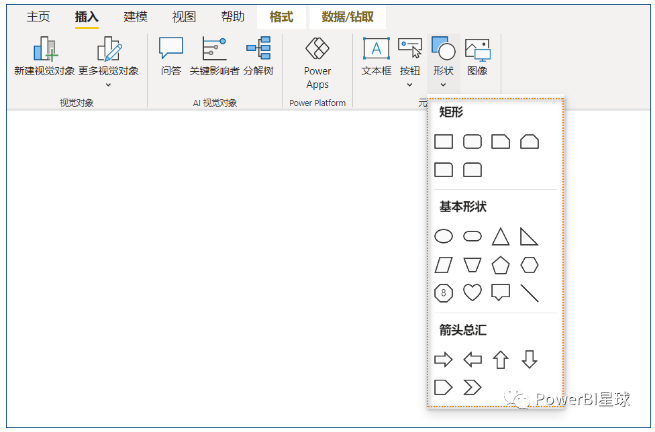This screenshot has height=432, width=655.
Task: Click the Power Platform group label
Action: (x=317, y=103)
